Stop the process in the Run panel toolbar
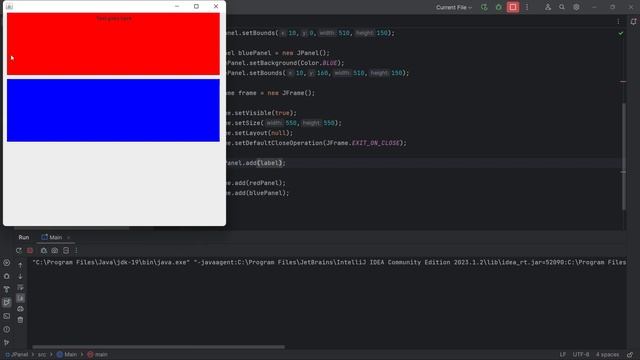This screenshot has width=640, height=360. (x=30, y=251)
